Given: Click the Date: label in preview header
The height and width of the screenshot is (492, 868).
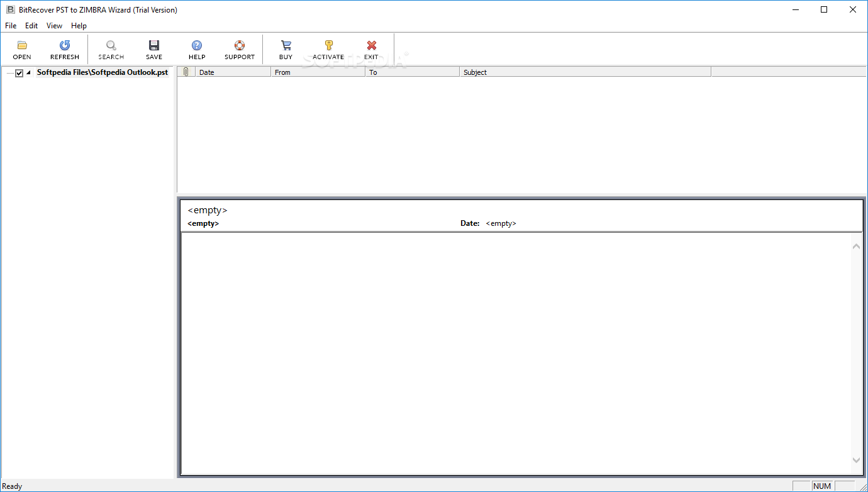Looking at the screenshot, I should (x=470, y=223).
